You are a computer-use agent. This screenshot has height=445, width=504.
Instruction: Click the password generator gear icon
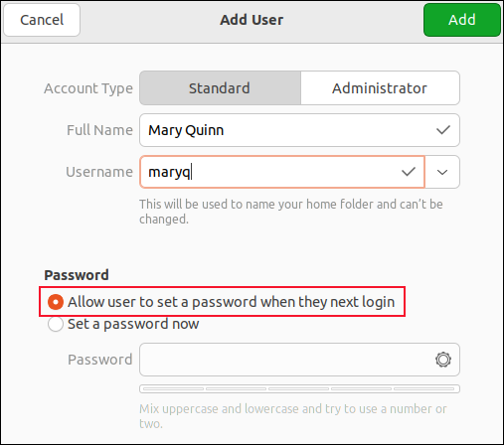(x=443, y=360)
